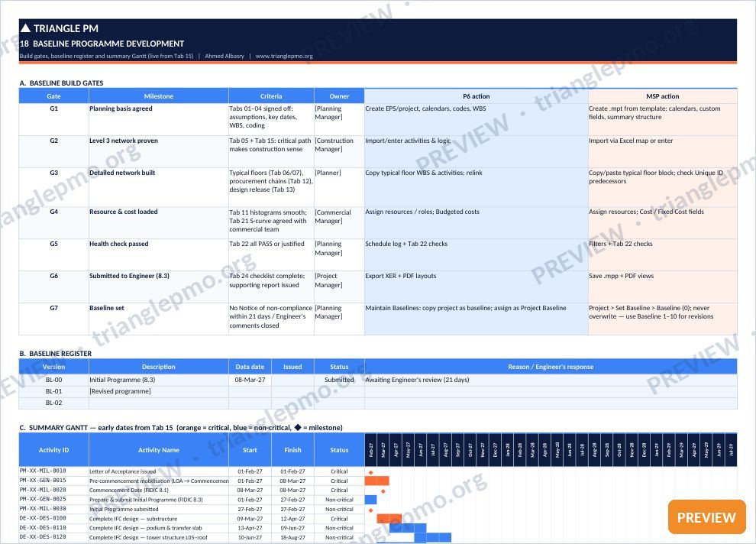Select the [Construction Manager] owner cell
This screenshot has height=544, width=756.
[x=339, y=151]
